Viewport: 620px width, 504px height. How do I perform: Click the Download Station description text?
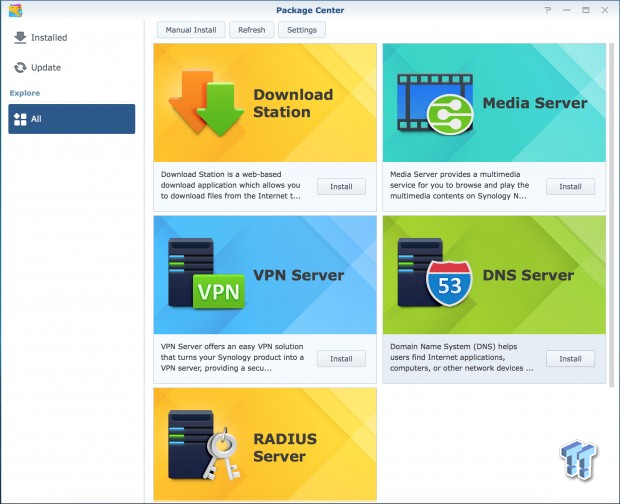point(231,185)
